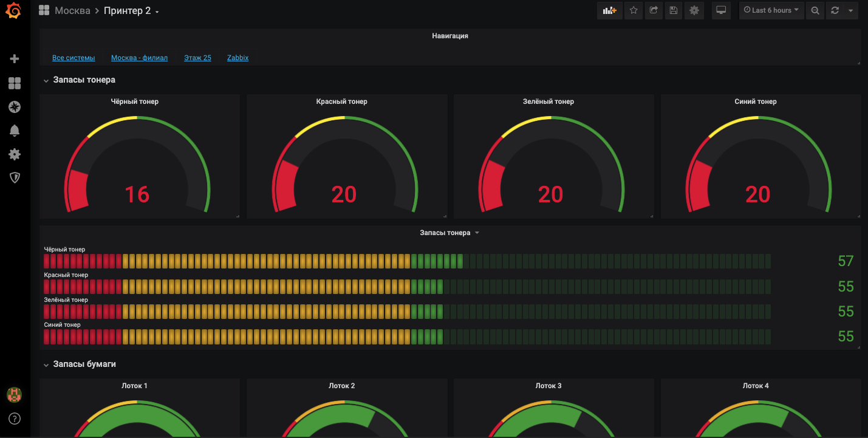The image size is (868, 438).
Task: Open the Configuration gear in sidebar
Action: [15, 154]
